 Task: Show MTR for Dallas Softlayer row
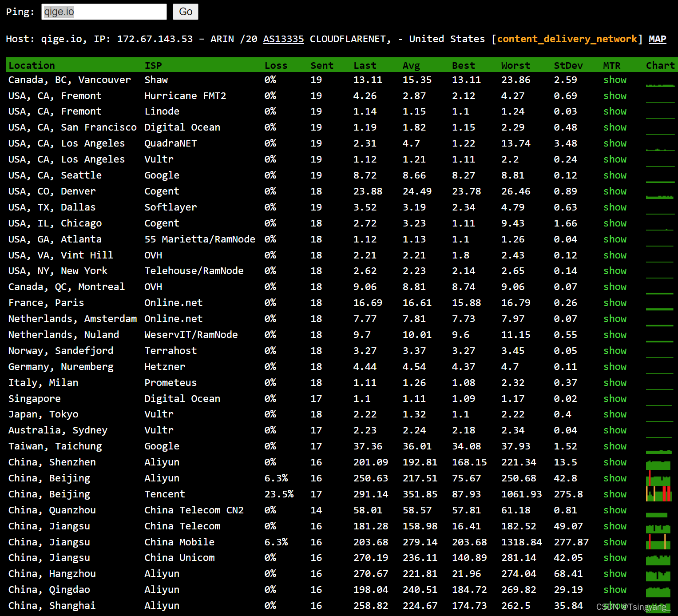(x=615, y=207)
